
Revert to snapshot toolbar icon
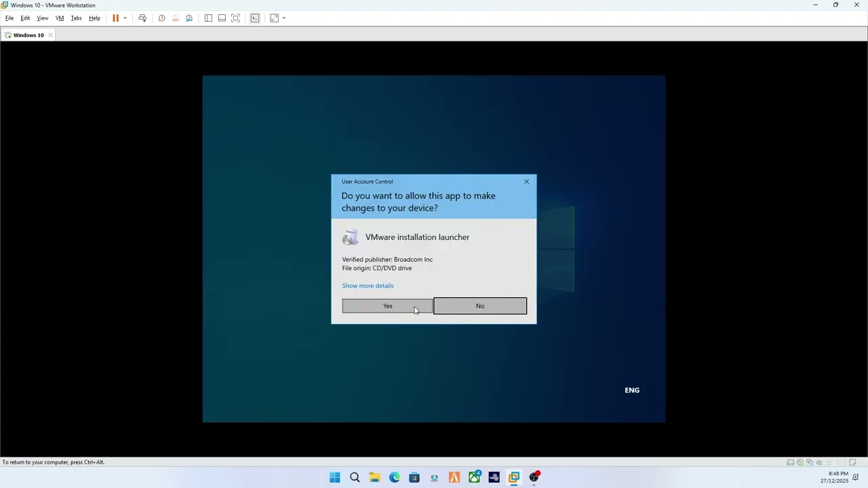coord(176,18)
